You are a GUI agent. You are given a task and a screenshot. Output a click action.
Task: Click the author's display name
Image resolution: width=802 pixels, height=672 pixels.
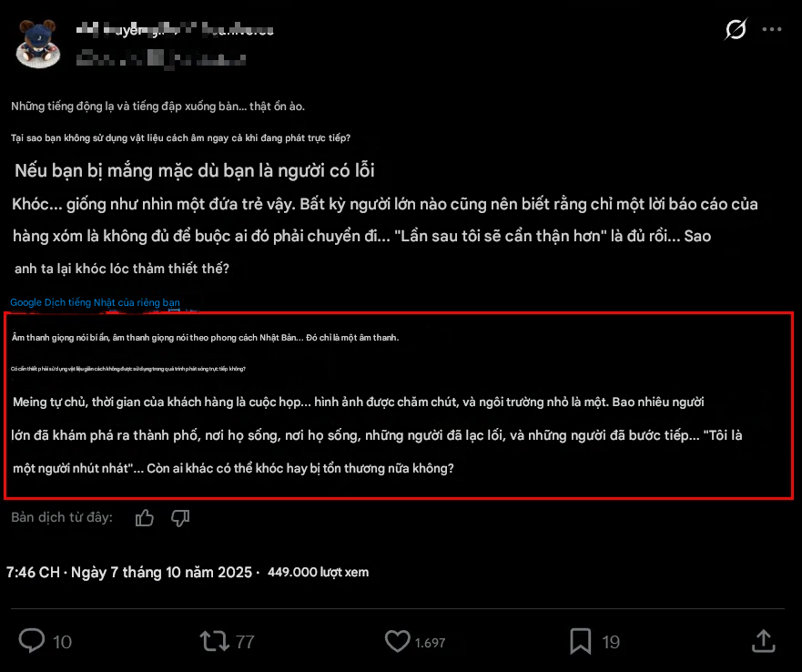coord(175,30)
